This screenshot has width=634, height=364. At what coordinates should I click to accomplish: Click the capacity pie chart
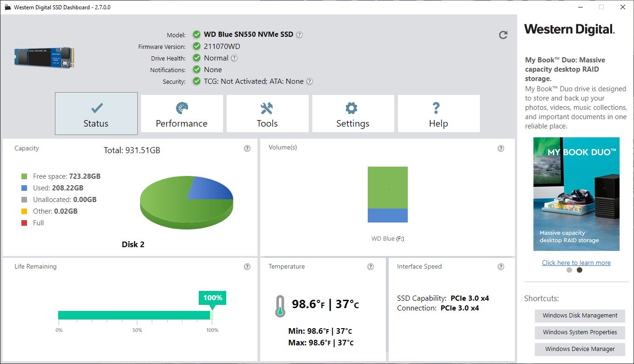tap(187, 202)
